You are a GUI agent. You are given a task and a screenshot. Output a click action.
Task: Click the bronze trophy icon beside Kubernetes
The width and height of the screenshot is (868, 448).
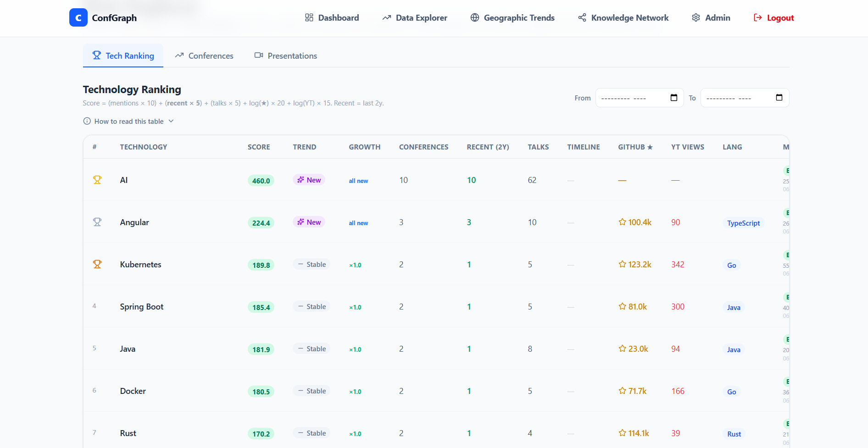click(97, 264)
